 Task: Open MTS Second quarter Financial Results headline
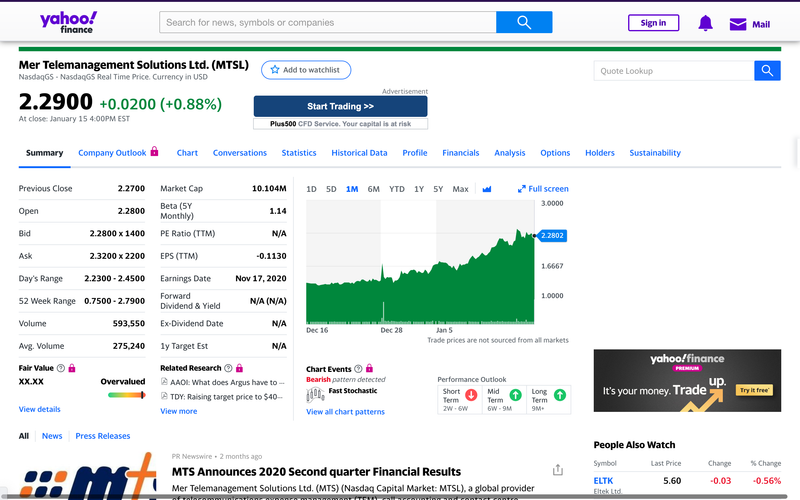pyautogui.click(x=316, y=471)
